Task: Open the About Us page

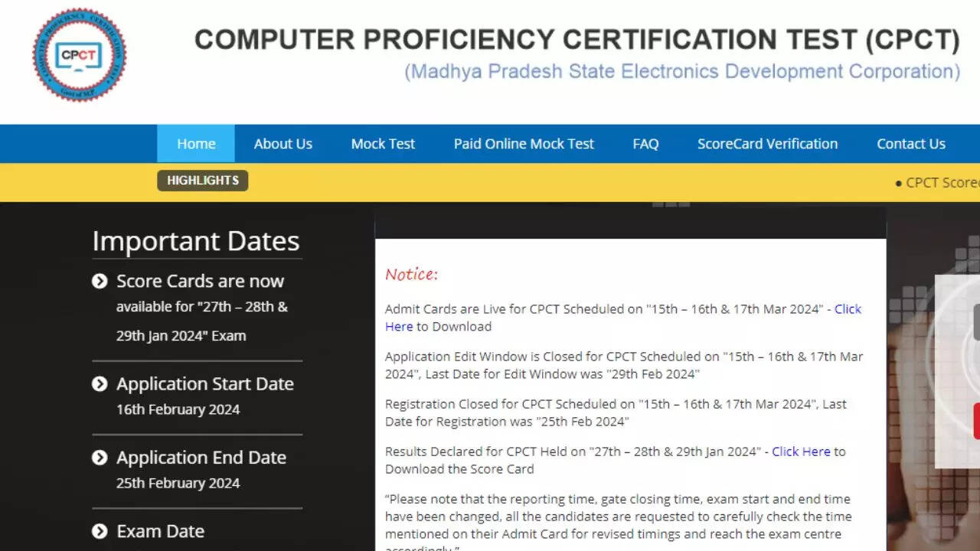Action: [x=283, y=144]
